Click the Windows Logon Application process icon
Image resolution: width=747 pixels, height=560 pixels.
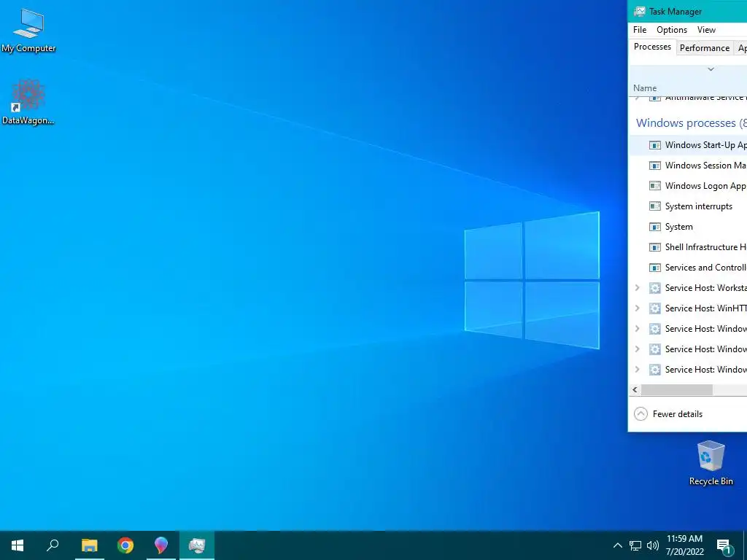[x=655, y=186]
